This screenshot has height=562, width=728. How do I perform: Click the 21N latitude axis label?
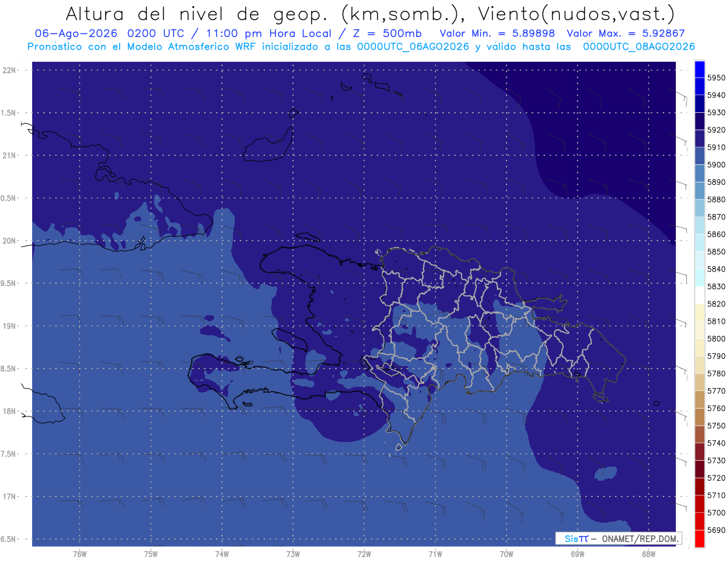(x=10, y=155)
